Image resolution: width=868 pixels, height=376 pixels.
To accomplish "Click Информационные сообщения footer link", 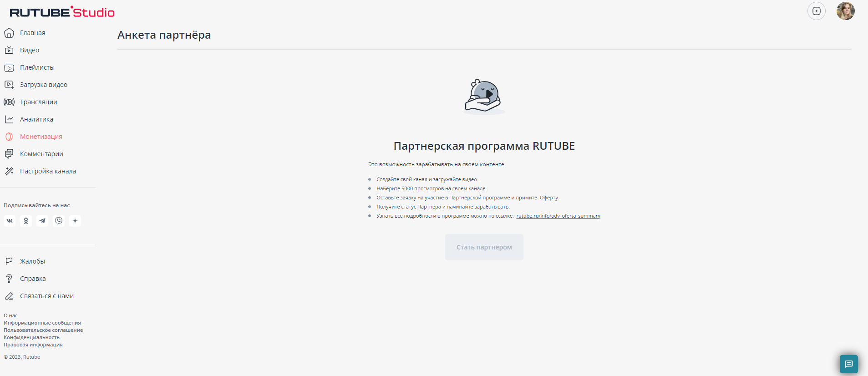I will 42,323.
